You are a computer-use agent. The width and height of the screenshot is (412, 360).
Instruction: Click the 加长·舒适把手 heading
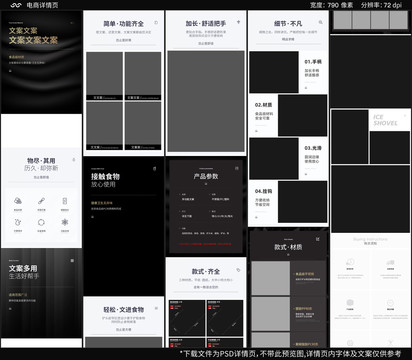pos(206,24)
